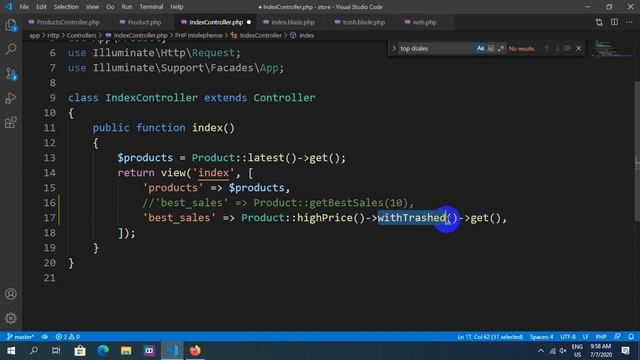Open Microsoft Edge from taskbar
640x360 pixels.
point(103,351)
